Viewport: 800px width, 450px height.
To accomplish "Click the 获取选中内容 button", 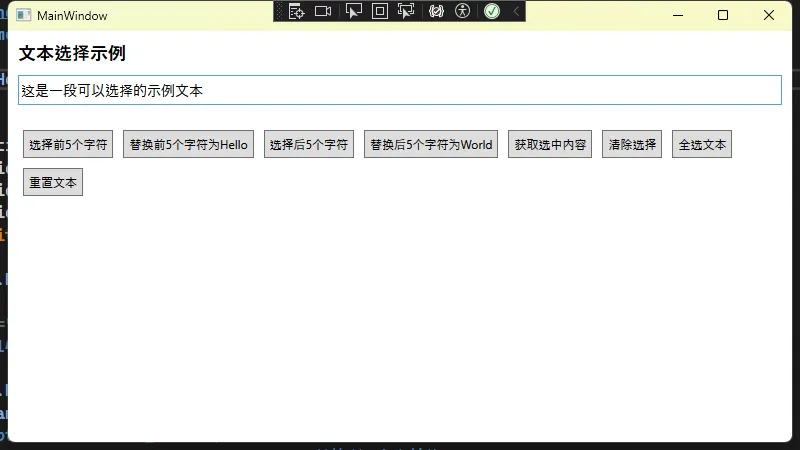I will click(x=550, y=144).
